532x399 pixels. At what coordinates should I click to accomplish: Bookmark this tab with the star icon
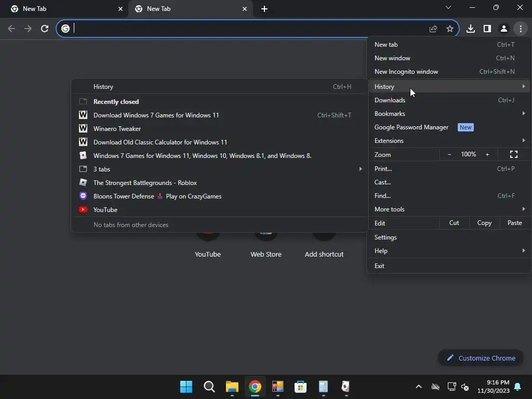click(x=450, y=29)
